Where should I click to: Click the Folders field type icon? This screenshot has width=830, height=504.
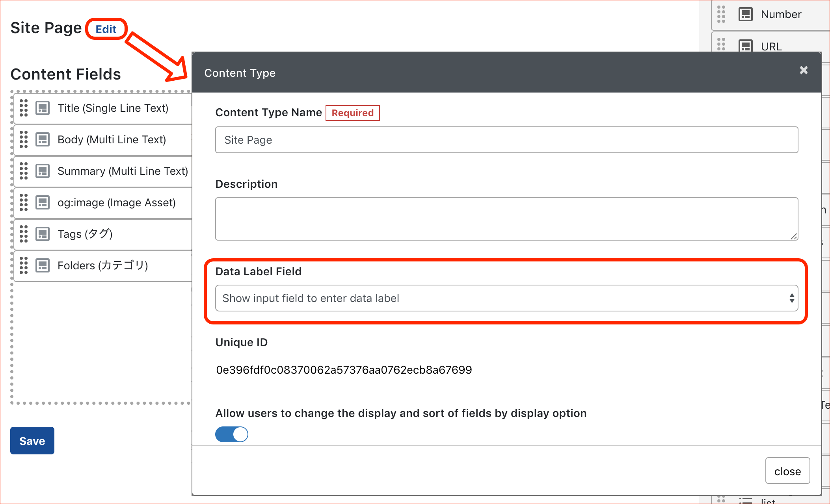tap(43, 265)
